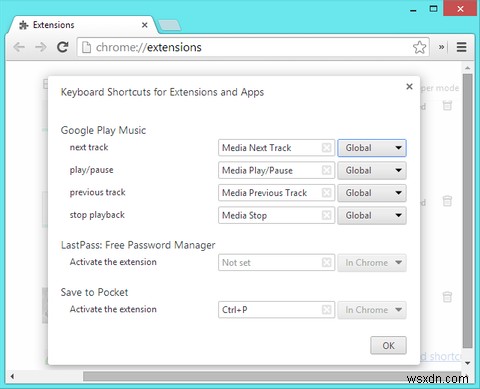Select the Extensions browser tab
The height and width of the screenshot is (389, 480).
coord(82,25)
